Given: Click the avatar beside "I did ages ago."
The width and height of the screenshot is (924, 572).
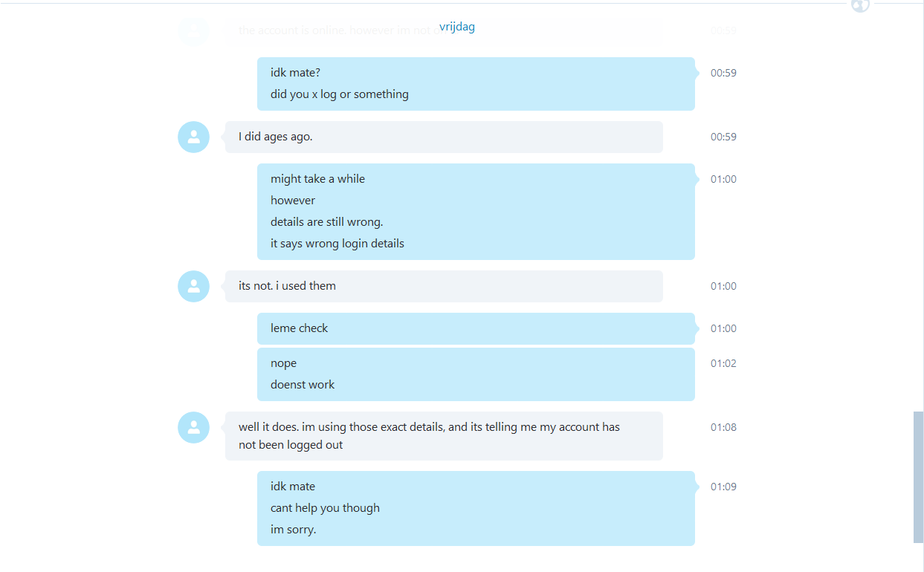Looking at the screenshot, I should pyautogui.click(x=193, y=137).
